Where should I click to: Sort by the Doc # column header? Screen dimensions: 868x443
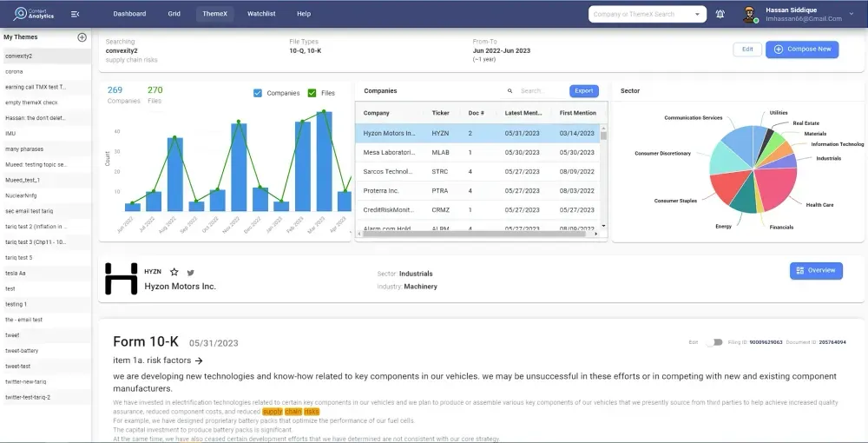point(476,113)
